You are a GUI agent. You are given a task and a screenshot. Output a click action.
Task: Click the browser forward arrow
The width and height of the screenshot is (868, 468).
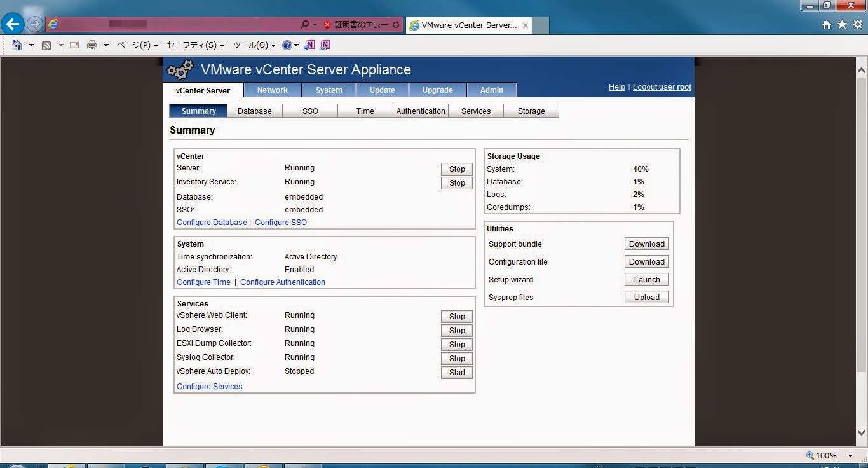click(34, 25)
